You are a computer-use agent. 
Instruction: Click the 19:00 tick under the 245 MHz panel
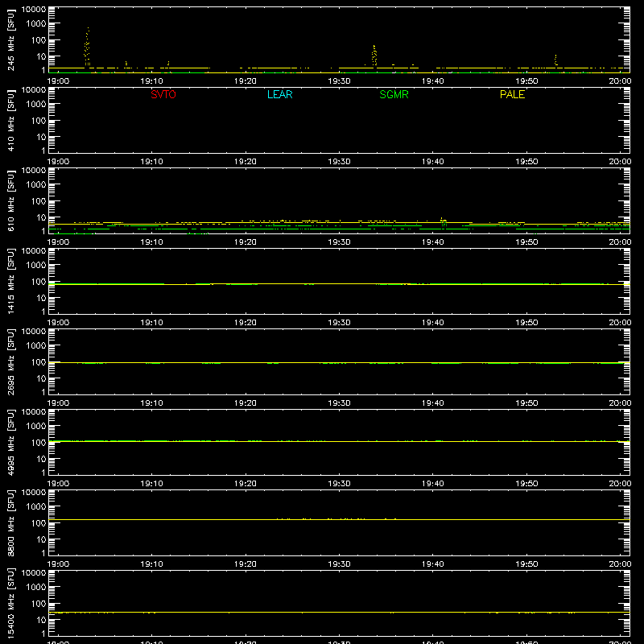pos(58,81)
